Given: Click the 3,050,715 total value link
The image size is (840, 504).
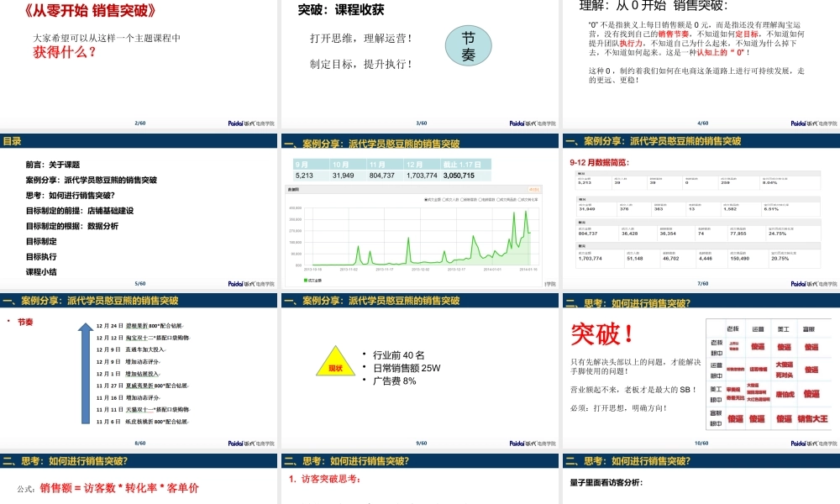Looking at the screenshot, I should pyautogui.click(x=459, y=176).
